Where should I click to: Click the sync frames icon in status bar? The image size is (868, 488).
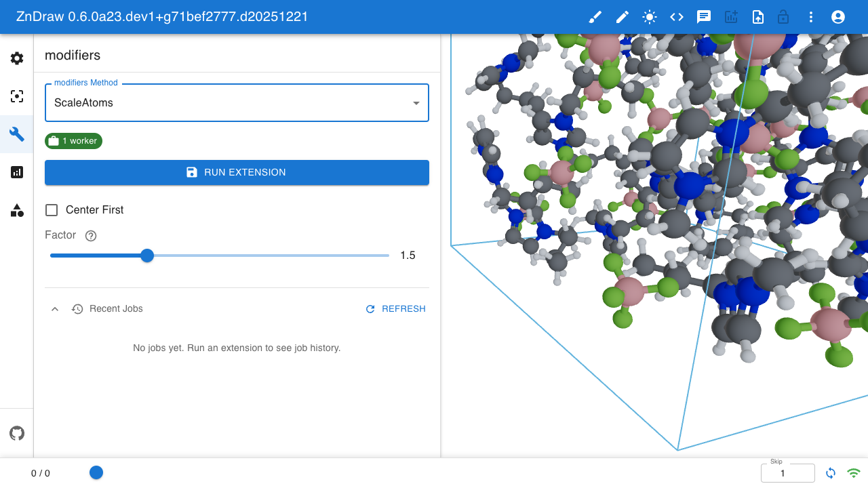click(831, 473)
